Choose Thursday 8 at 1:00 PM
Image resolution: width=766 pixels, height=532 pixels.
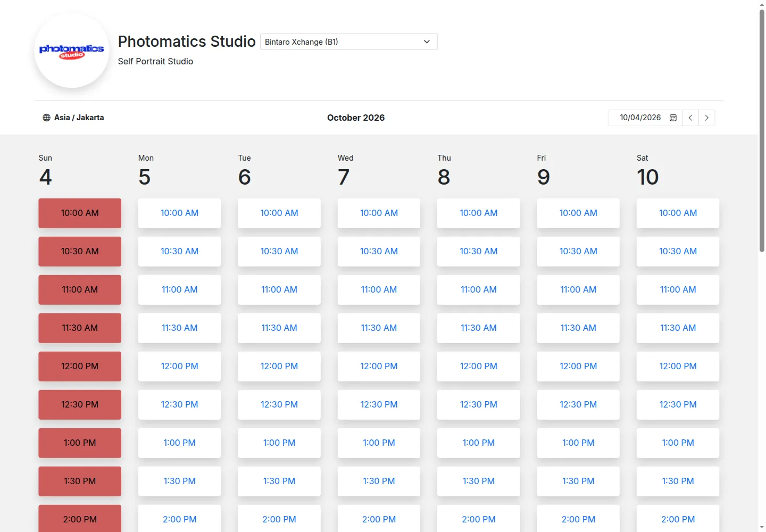479,443
